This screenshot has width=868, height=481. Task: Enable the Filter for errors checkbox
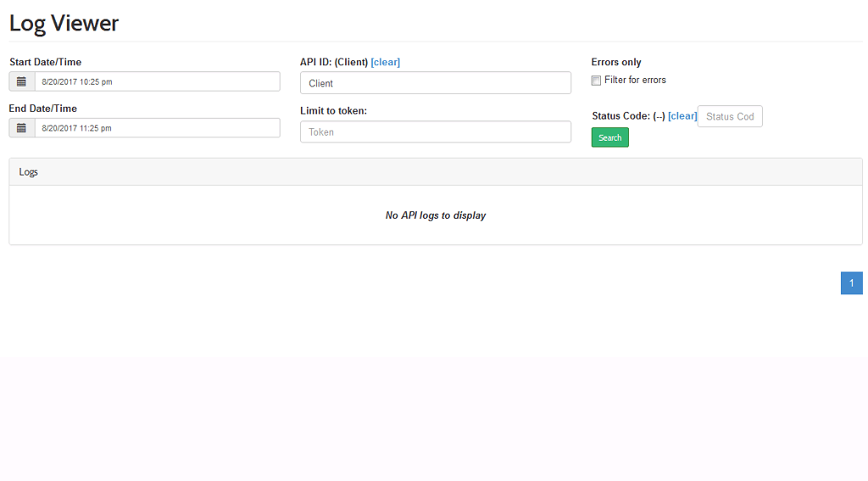point(596,81)
